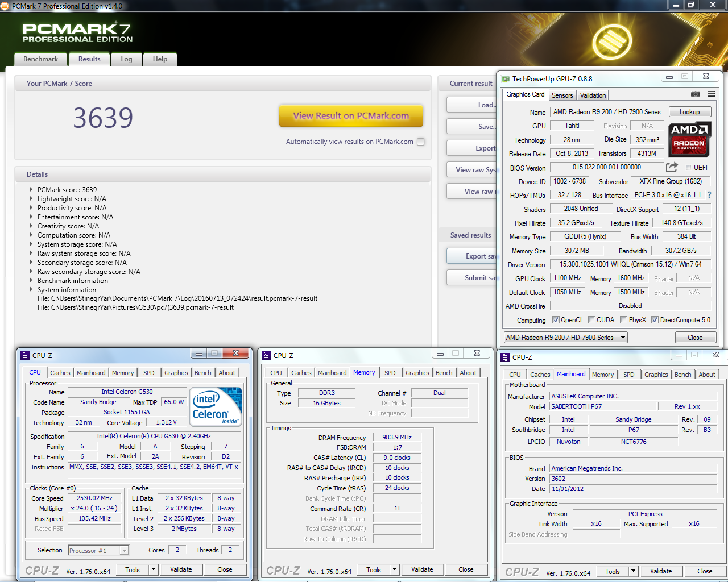The width and height of the screenshot is (728, 582).
Task: Click the Lookup button in GPU-Z
Action: pyautogui.click(x=689, y=112)
